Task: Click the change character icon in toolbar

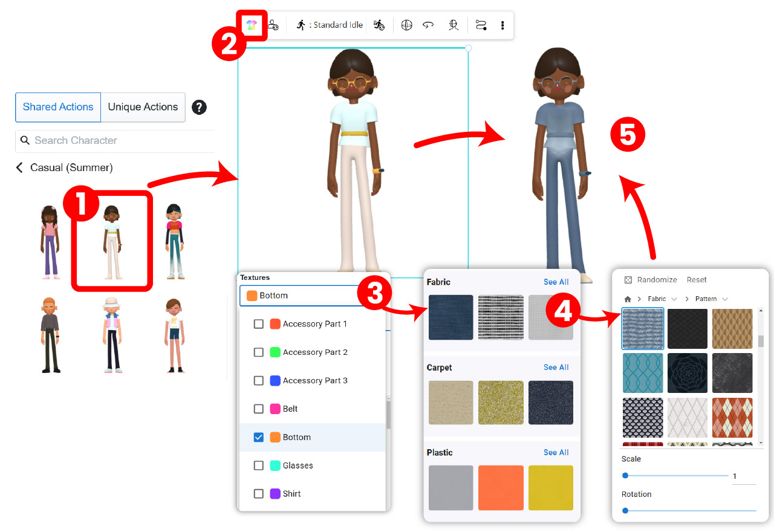Action: pos(273,25)
